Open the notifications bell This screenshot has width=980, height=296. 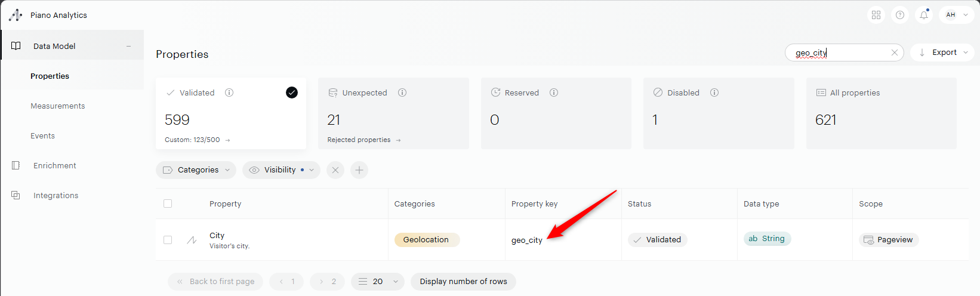pyautogui.click(x=923, y=15)
